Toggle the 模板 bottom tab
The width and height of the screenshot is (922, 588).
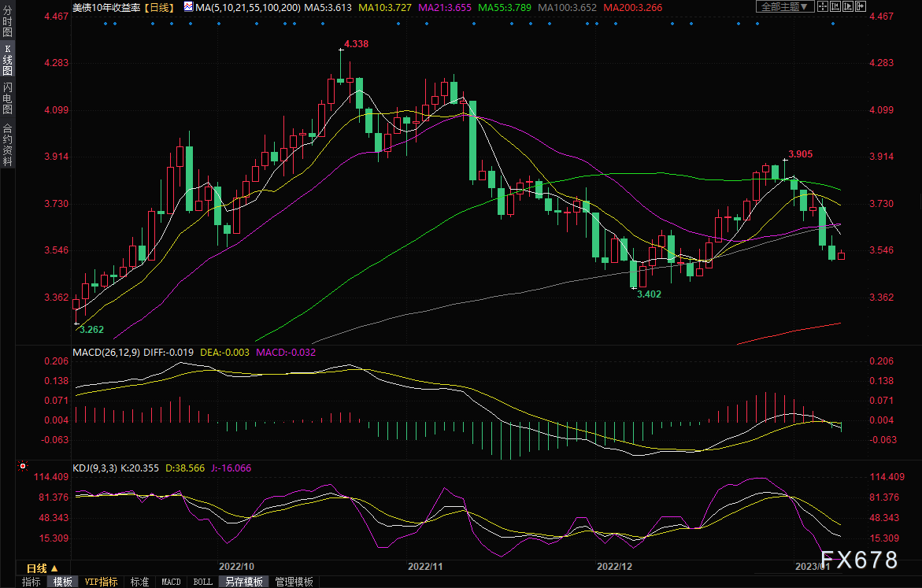(62, 582)
